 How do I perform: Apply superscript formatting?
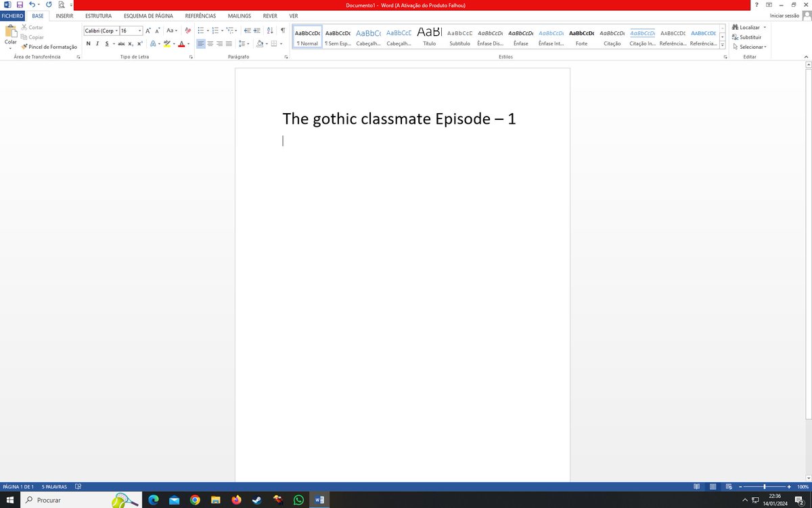click(139, 43)
